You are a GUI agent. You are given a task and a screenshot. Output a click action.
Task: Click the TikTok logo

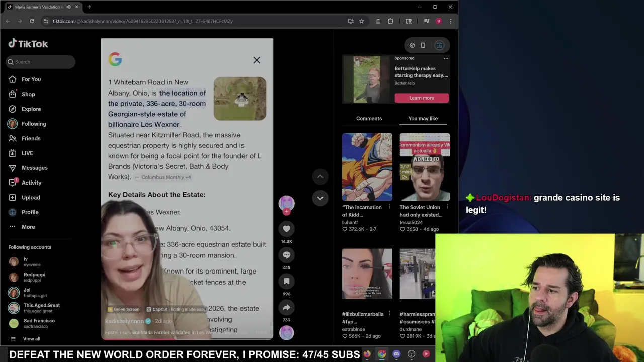(28, 44)
